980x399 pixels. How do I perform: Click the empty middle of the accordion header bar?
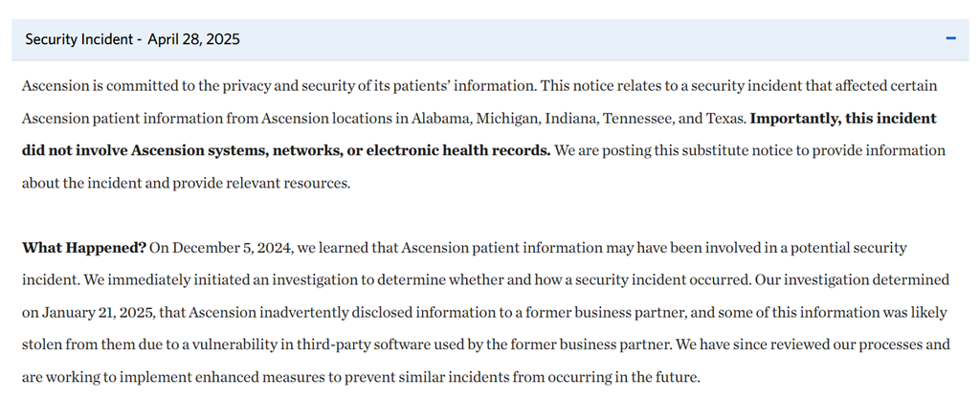(574, 39)
